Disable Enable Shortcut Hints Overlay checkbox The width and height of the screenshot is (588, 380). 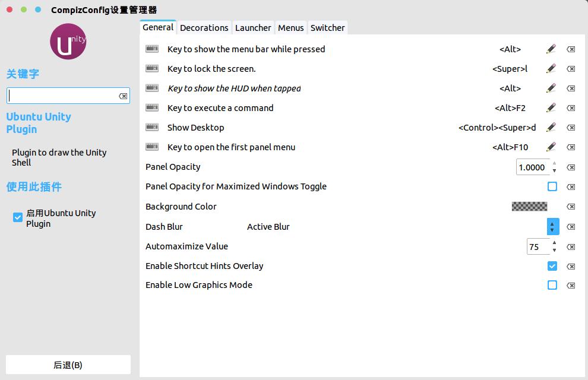click(552, 265)
